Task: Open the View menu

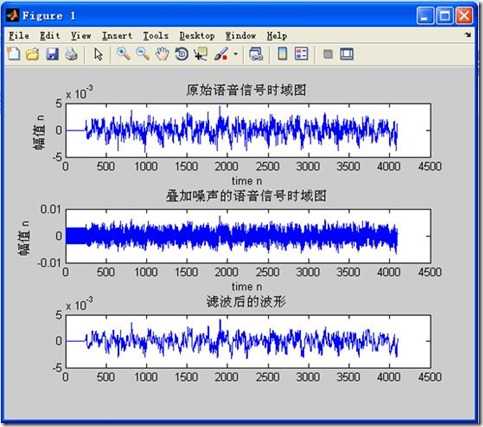Action: pyautogui.click(x=81, y=36)
